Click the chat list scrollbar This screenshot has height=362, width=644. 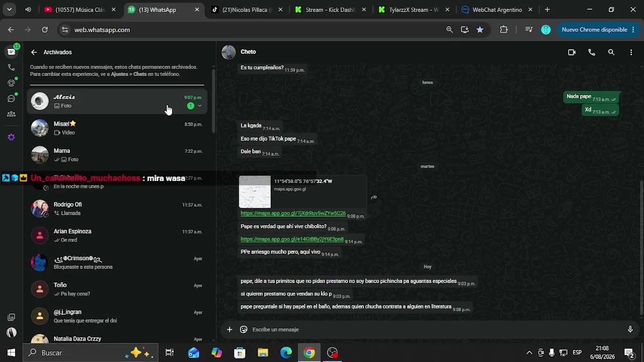tap(213, 101)
